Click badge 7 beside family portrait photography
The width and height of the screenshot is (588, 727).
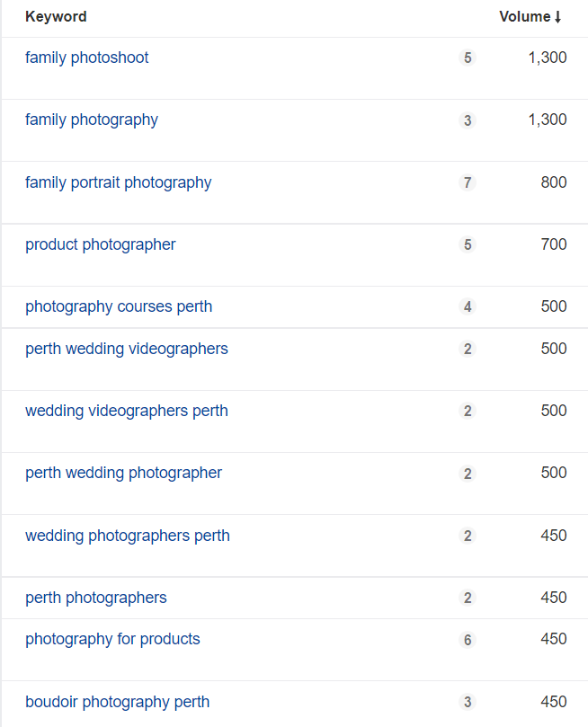pos(468,182)
